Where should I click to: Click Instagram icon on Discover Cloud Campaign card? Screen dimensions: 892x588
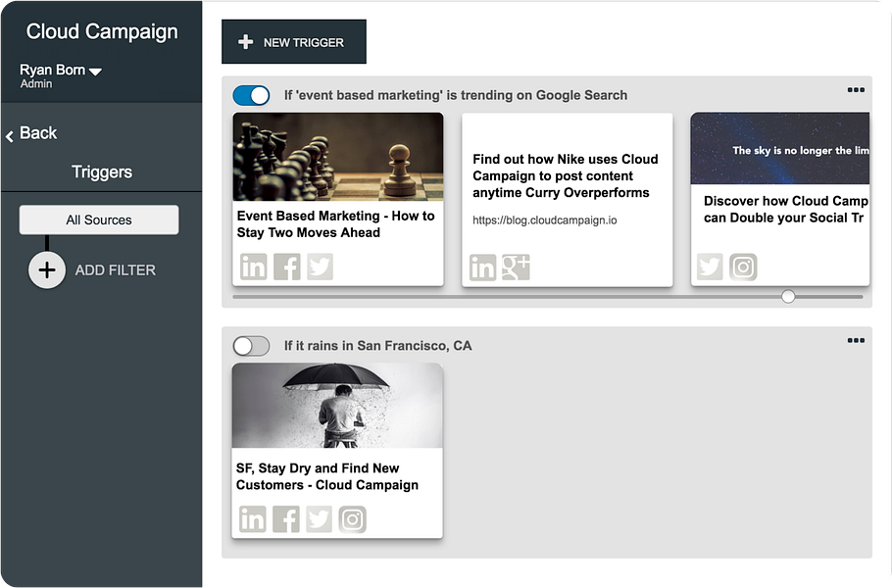743,267
